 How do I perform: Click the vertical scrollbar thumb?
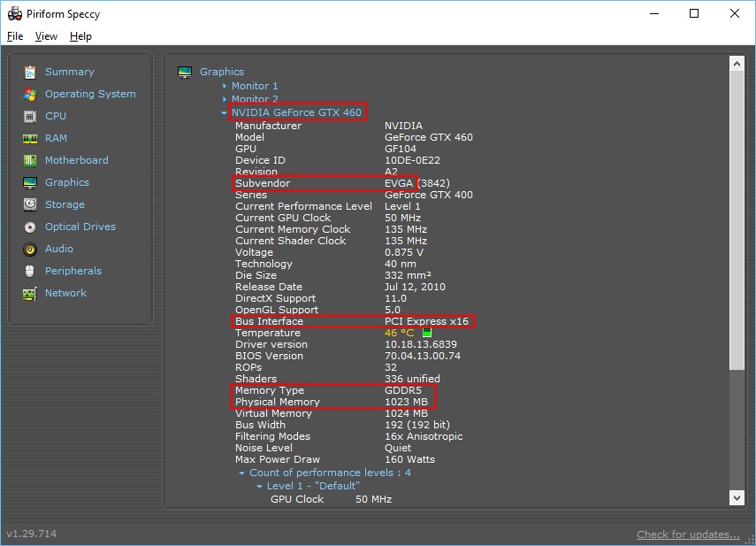click(x=737, y=220)
